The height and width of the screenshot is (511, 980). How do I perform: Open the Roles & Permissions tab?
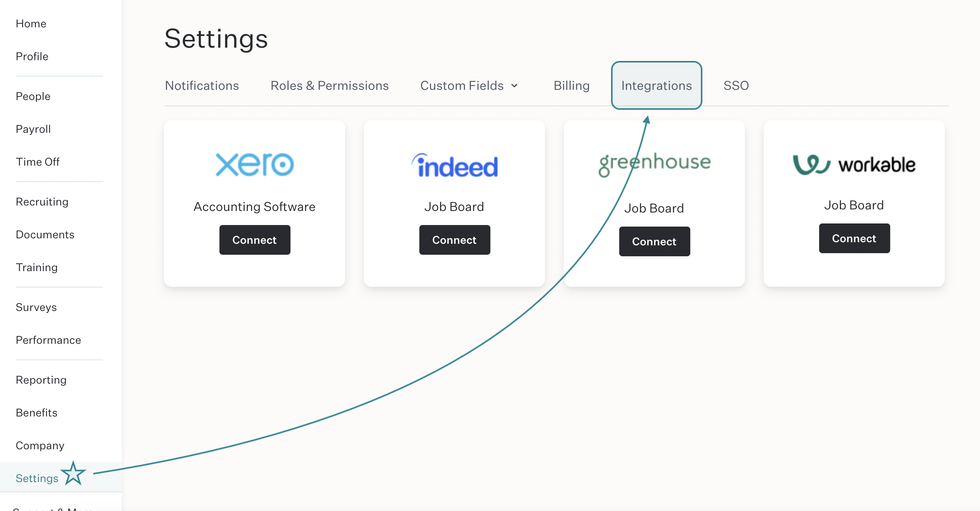[330, 86]
